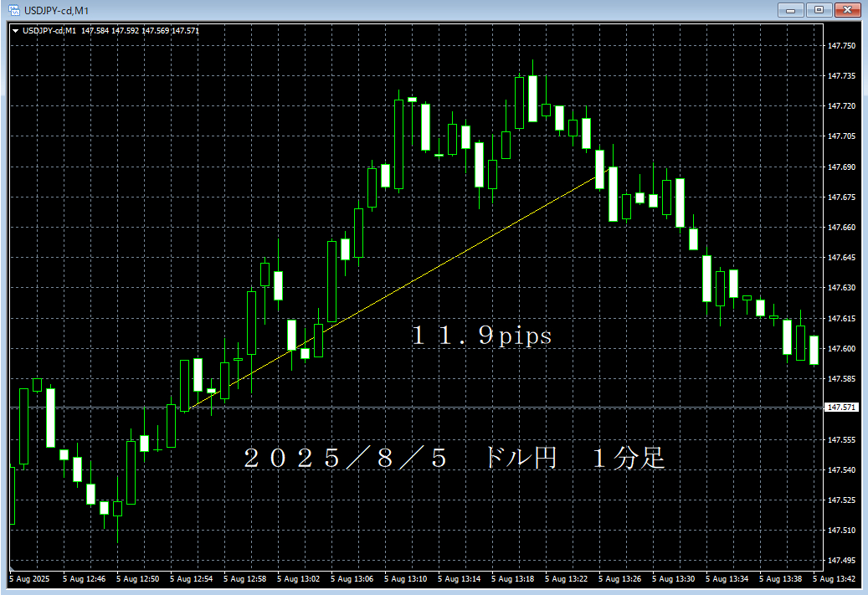Screen dimensions: 868x595
Task: Click the '5 Aug 13:22' time axis label
Action: (567, 579)
